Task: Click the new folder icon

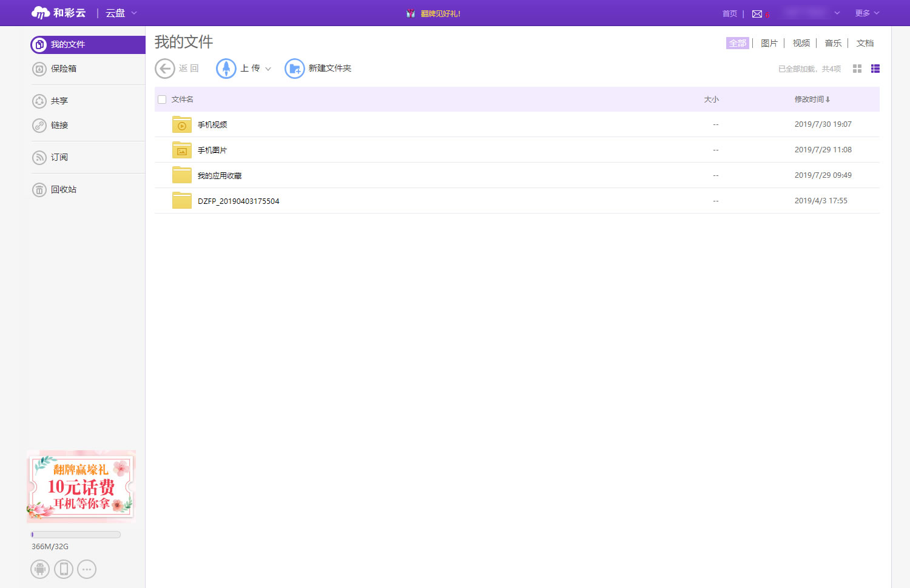Action: point(295,69)
